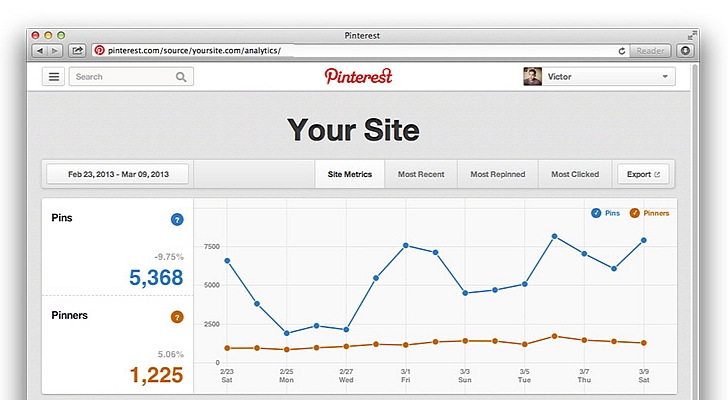Click the Pinterest favicon in address bar

pyautogui.click(x=99, y=51)
